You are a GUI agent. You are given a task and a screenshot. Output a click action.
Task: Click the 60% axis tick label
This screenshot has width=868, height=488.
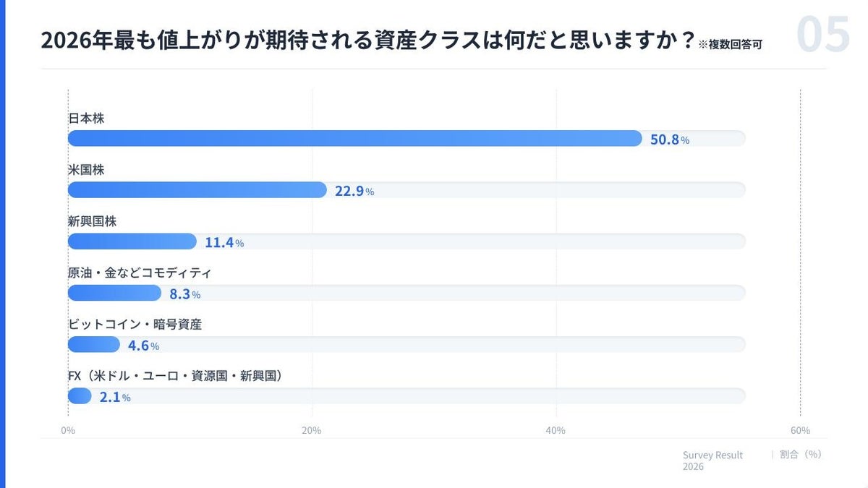coord(800,431)
